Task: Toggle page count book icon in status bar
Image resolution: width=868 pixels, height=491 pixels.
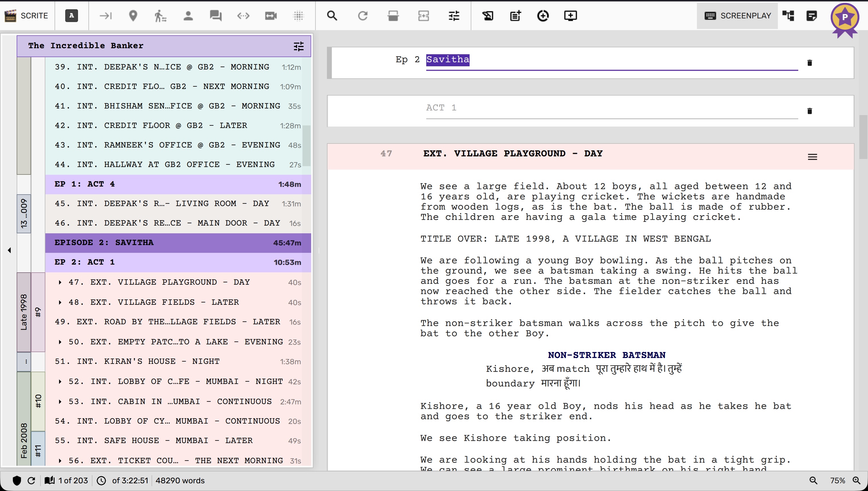Action: 50,481
